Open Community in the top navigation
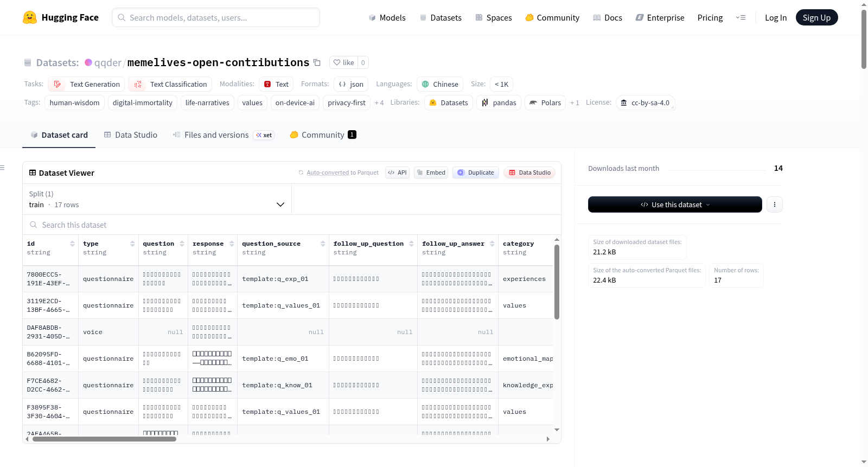 pos(552,17)
